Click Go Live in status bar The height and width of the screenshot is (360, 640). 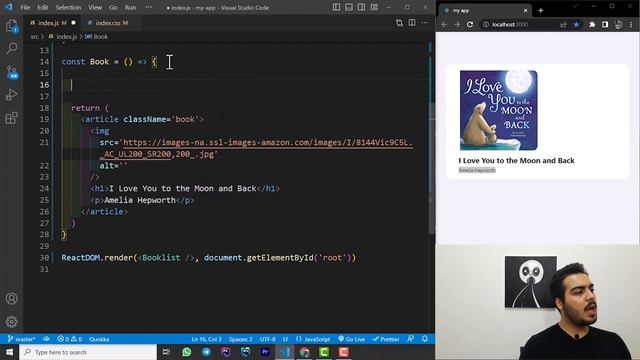[351, 339]
